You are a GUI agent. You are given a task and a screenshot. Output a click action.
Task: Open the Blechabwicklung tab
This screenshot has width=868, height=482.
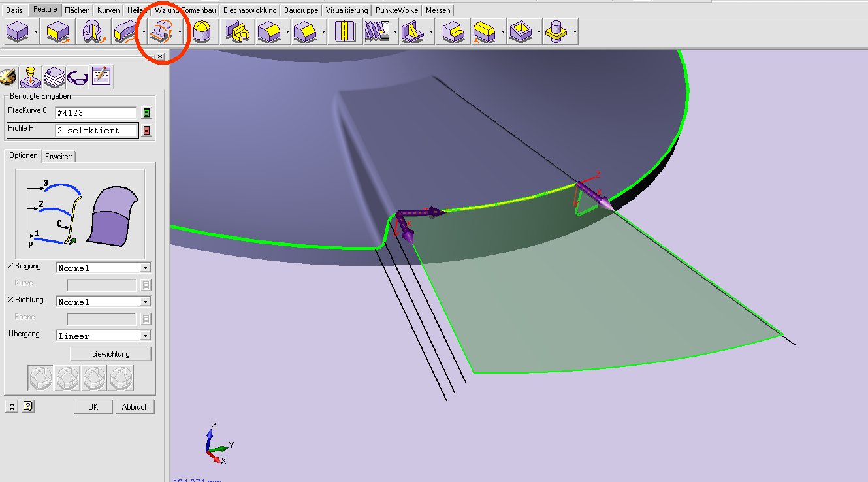[250, 10]
